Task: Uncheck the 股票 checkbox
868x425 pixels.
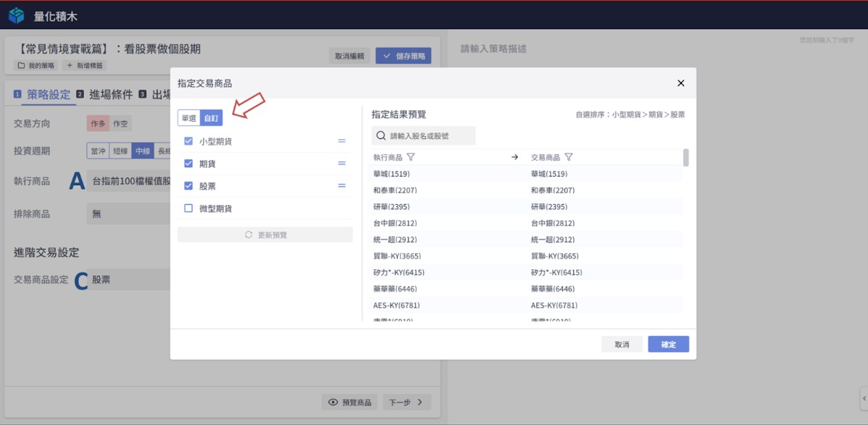Action: [188, 186]
